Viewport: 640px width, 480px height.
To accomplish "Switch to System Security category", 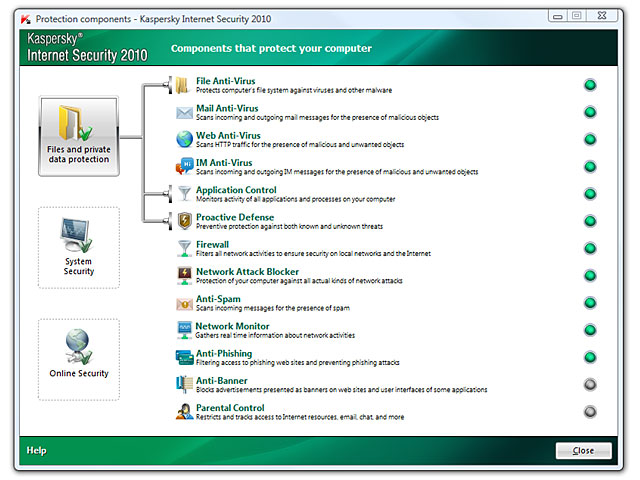I will 78,246.
